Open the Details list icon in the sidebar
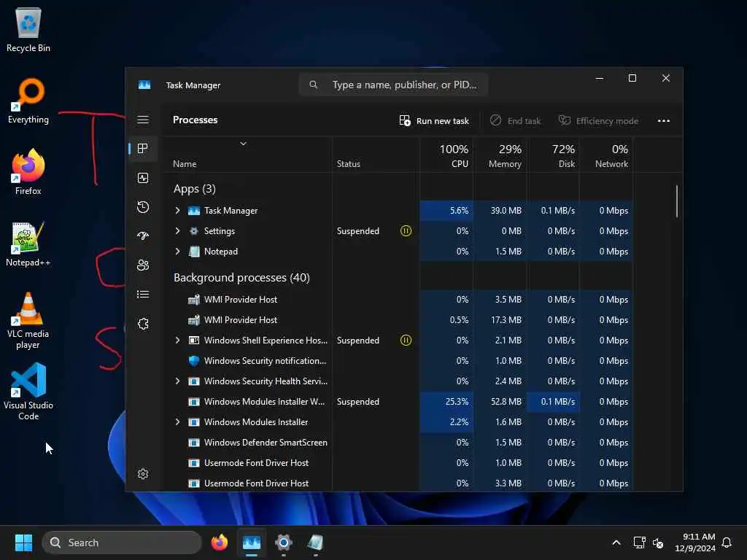 tap(143, 295)
